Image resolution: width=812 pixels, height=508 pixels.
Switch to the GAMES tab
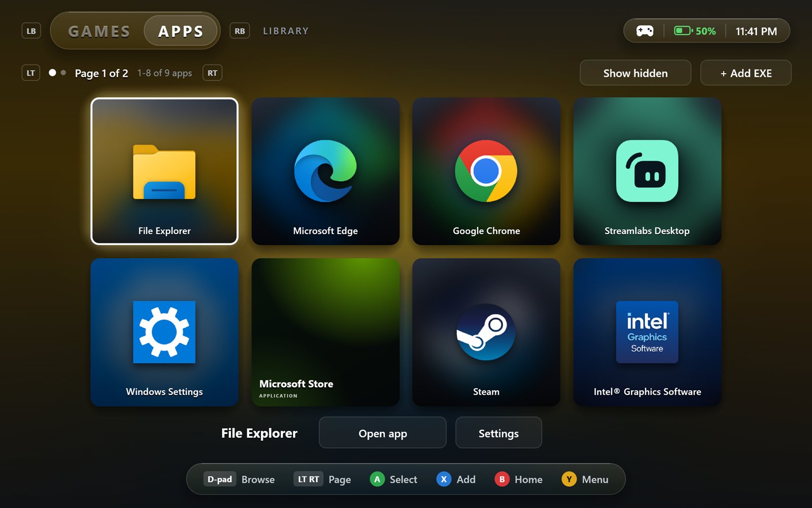pyautogui.click(x=99, y=31)
